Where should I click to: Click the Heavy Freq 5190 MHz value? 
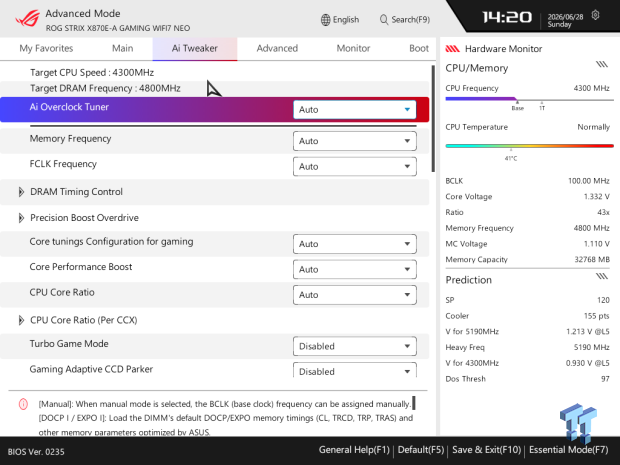pos(592,347)
